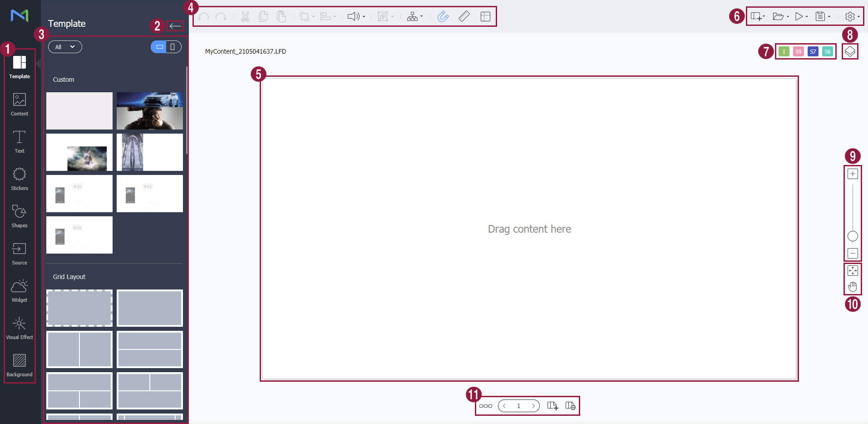The height and width of the screenshot is (424, 868).
Task: Click the Copy icon in toolbar
Action: pos(263,17)
